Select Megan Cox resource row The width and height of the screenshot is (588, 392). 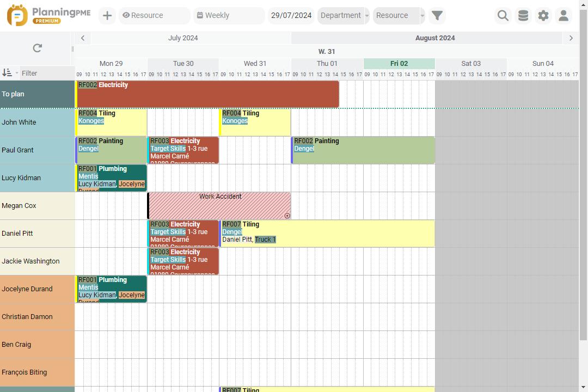click(37, 206)
